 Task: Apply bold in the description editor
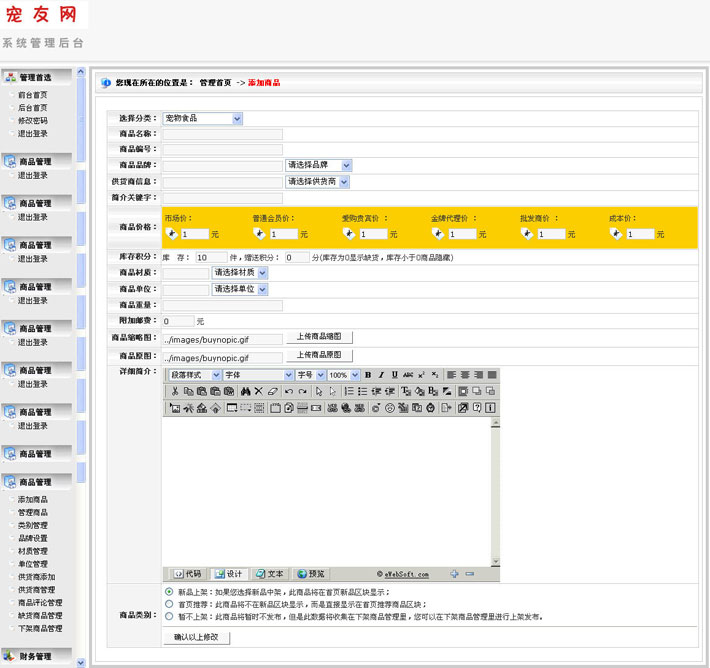368,375
